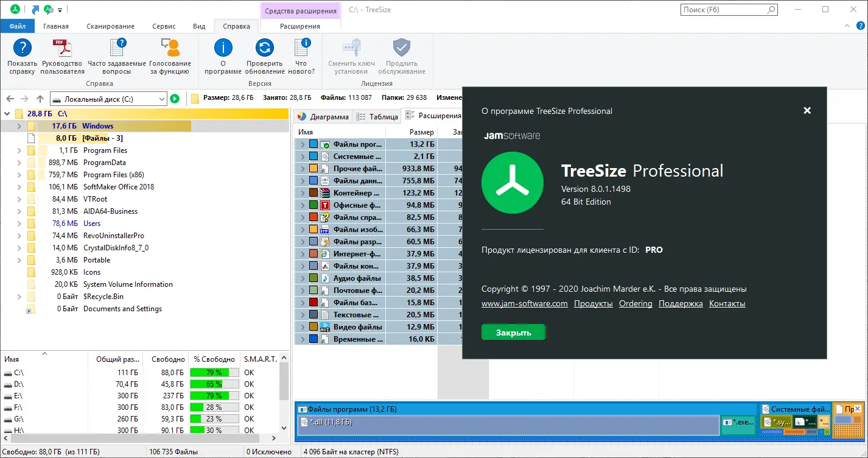Click the green magnifier quick access icon
868x458 pixels.
pyautogui.click(x=49, y=10)
